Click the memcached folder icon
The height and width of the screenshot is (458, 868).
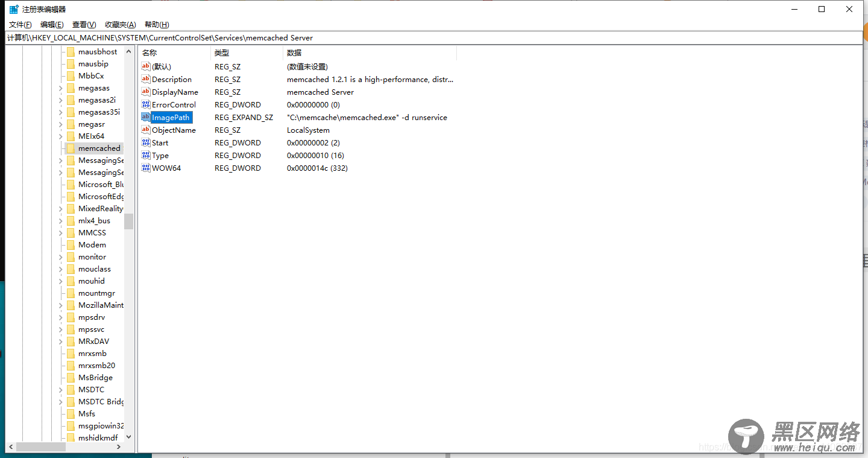click(71, 148)
